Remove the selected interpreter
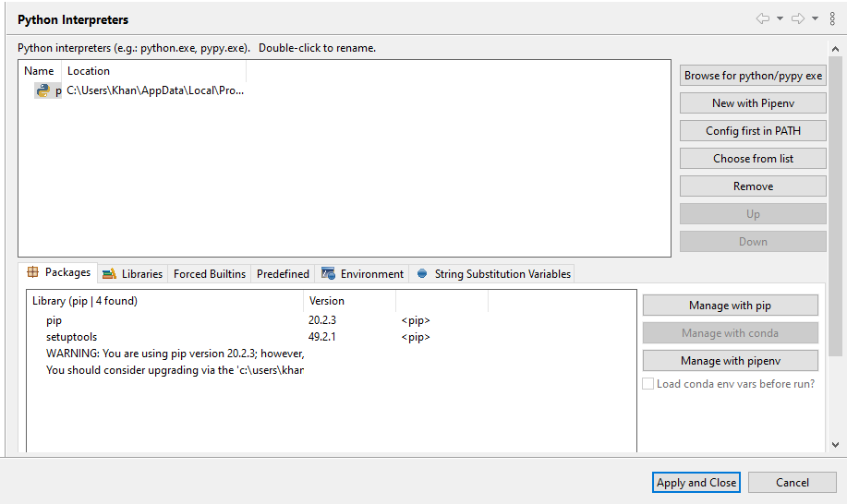Screen dimensions: 847x504 [753, 186]
